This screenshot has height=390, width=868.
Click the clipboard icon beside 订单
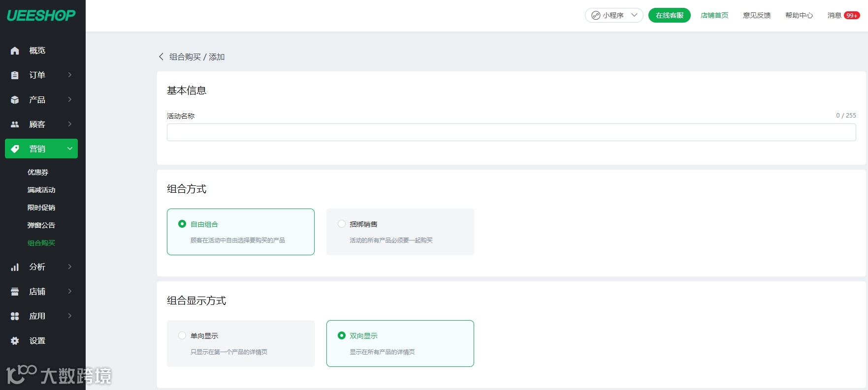pos(15,75)
